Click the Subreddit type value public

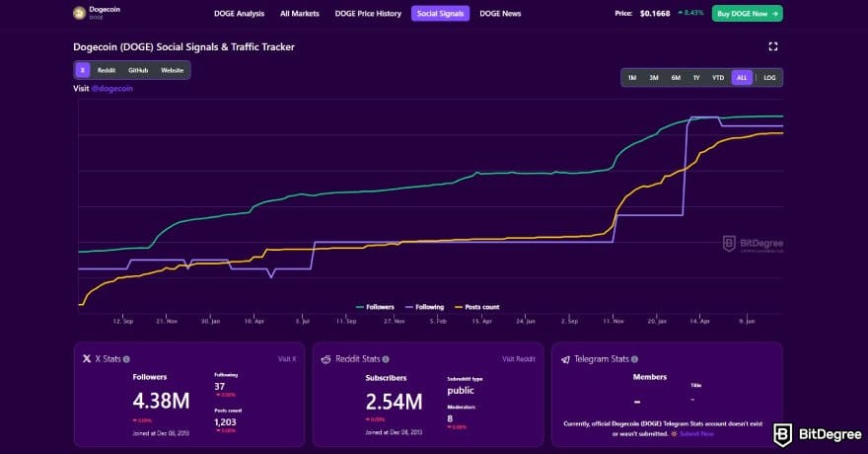point(461,390)
